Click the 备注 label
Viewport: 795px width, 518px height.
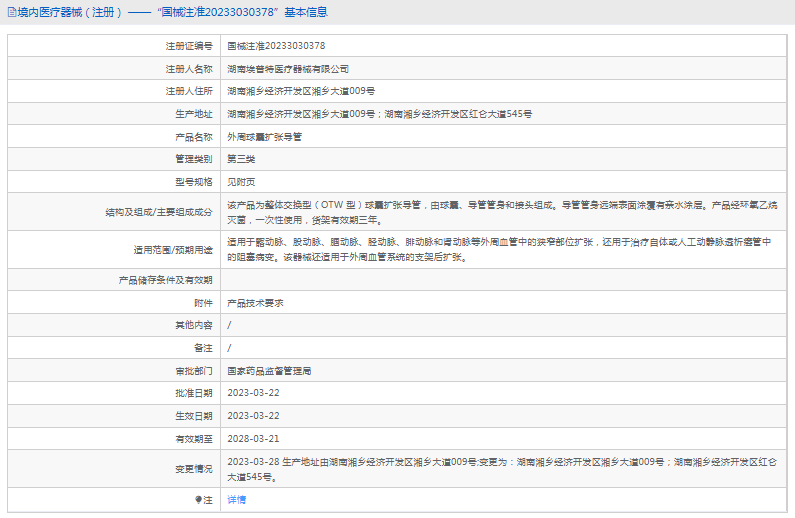(203, 348)
